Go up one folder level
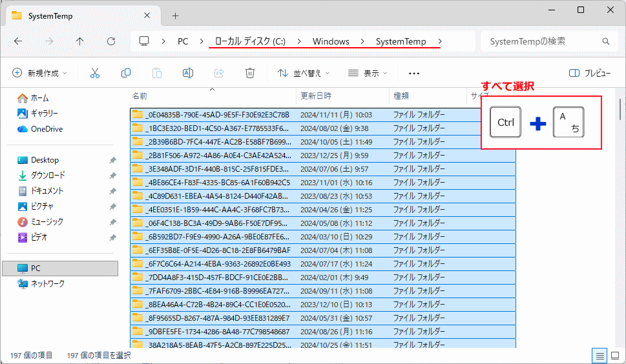626x364 pixels. 80,41
